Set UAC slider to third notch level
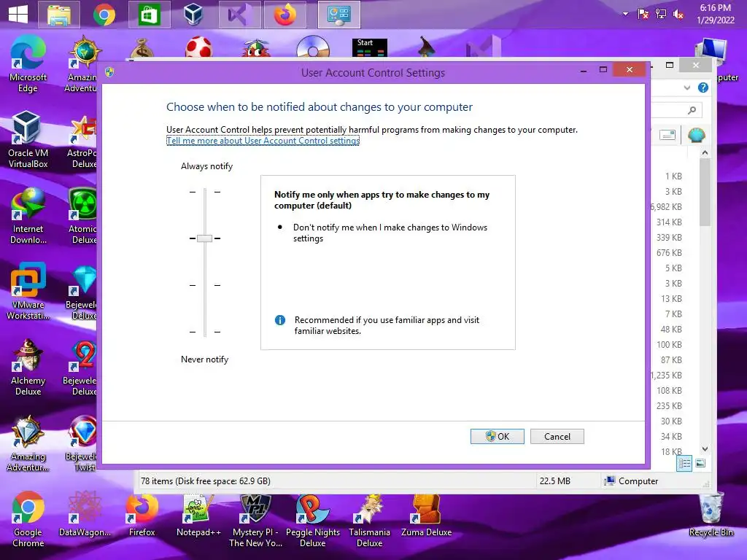 (205, 285)
